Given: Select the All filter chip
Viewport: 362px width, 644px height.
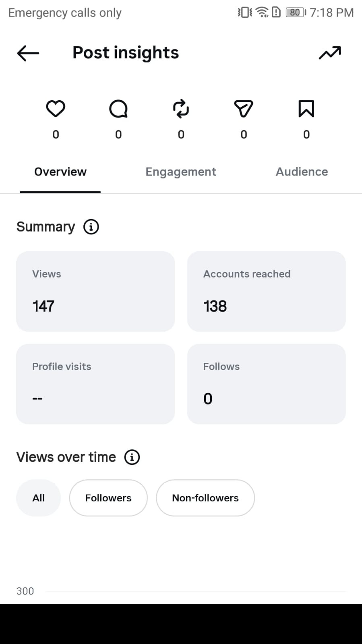Looking at the screenshot, I should point(39,498).
